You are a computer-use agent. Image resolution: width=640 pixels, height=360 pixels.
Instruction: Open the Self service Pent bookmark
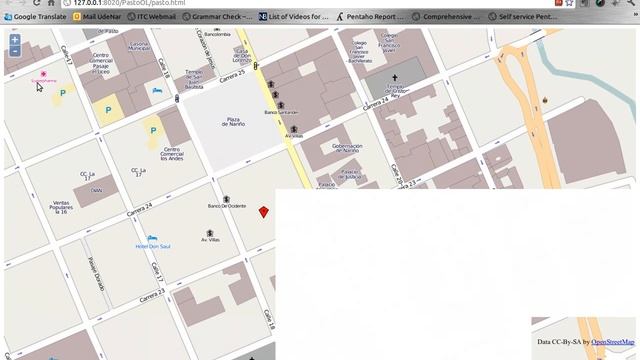523,17
